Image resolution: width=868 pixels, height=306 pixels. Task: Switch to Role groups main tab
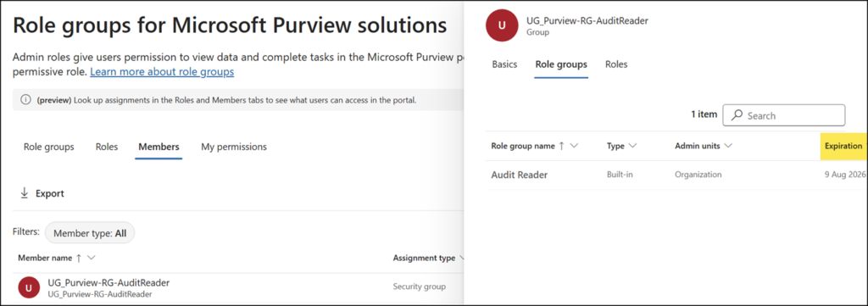48,147
